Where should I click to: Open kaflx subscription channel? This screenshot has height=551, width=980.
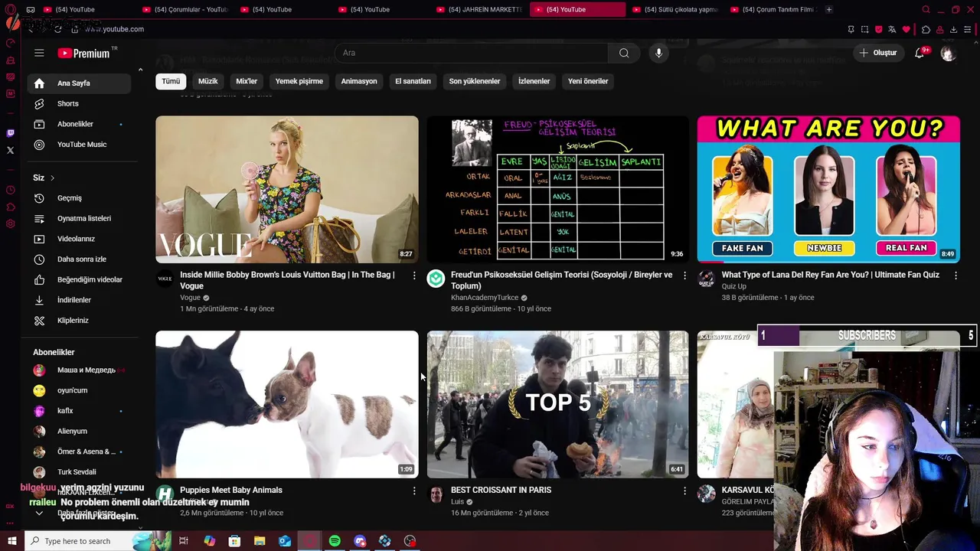coord(79,411)
